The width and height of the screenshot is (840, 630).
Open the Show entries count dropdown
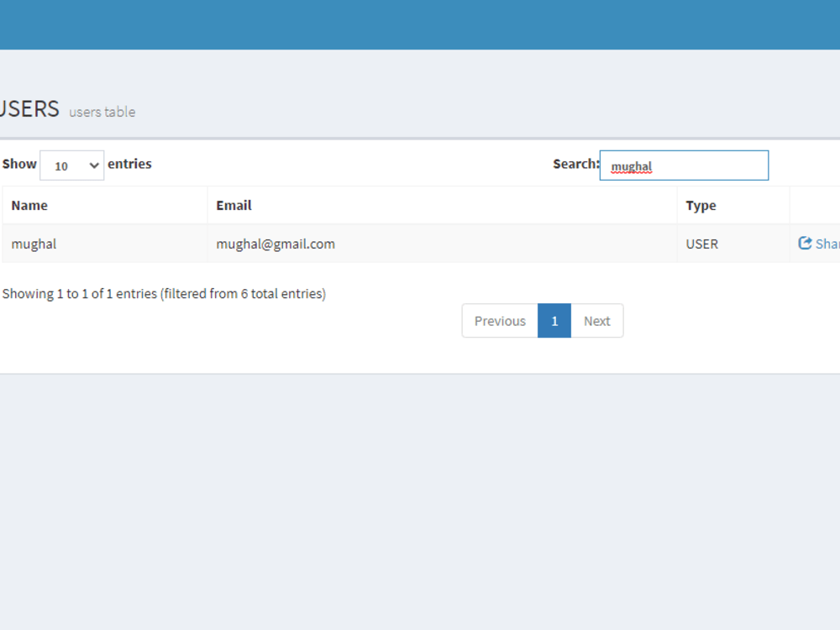click(x=71, y=165)
